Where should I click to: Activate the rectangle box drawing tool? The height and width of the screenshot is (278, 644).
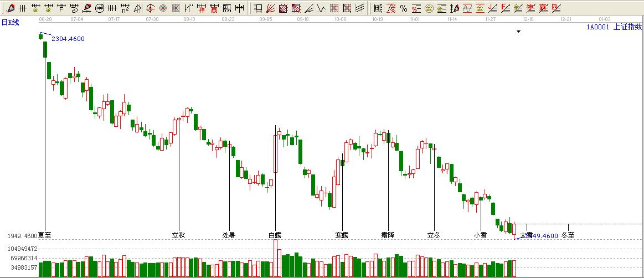coord(258,8)
